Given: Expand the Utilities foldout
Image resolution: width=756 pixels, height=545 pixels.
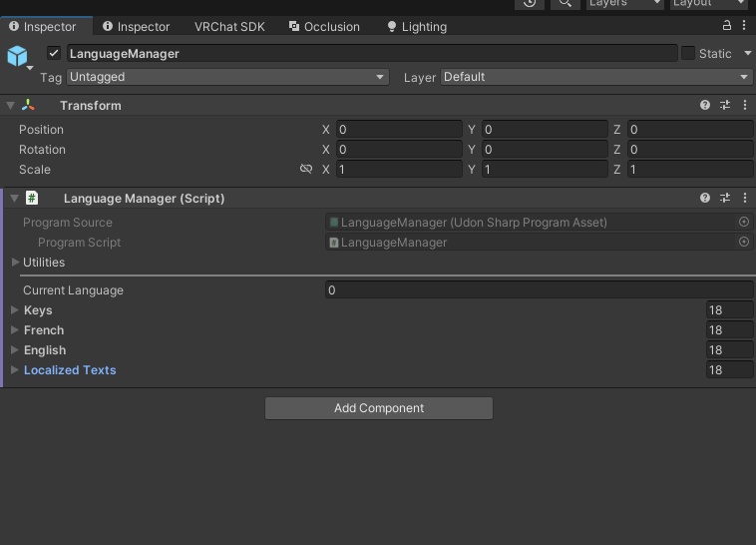Looking at the screenshot, I should 15,263.
